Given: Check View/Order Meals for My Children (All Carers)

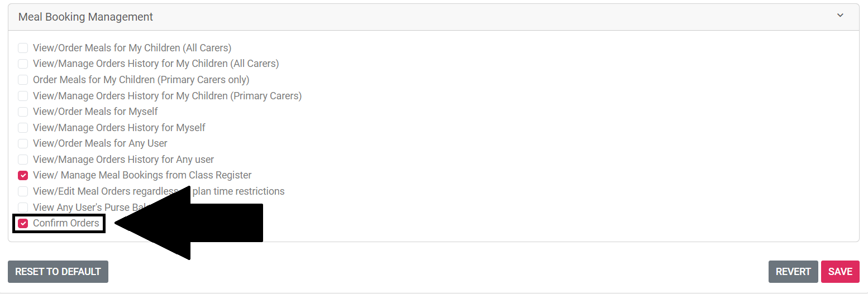Looking at the screenshot, I should tap(23, 48).
